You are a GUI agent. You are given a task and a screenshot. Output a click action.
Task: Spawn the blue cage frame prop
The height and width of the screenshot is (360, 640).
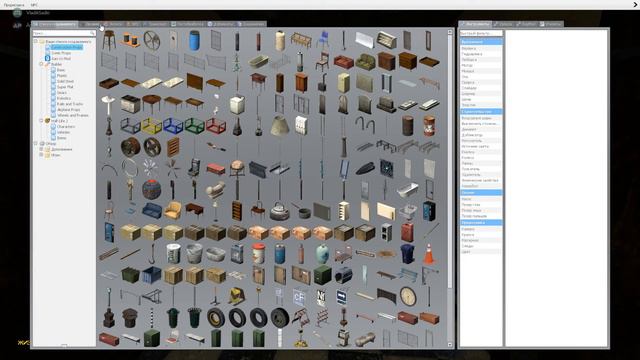(x=173, y=126)
